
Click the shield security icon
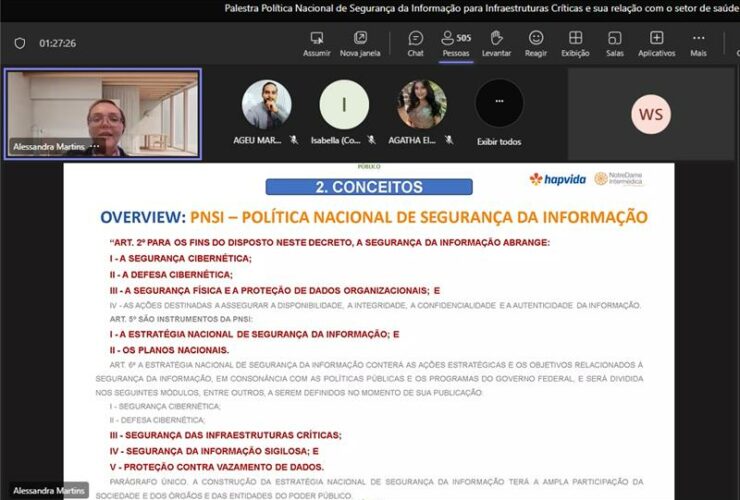20,43
